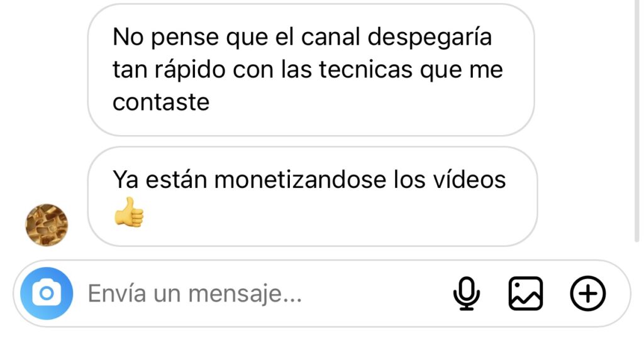Select the "No pense que el canal" message bubble

click(x=311, y=70)
